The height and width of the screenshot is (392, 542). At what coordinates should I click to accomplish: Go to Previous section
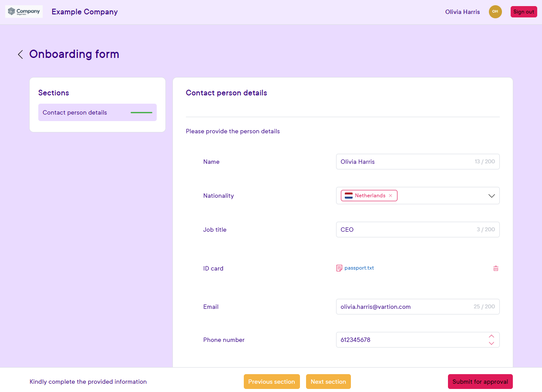coord(272,382)
